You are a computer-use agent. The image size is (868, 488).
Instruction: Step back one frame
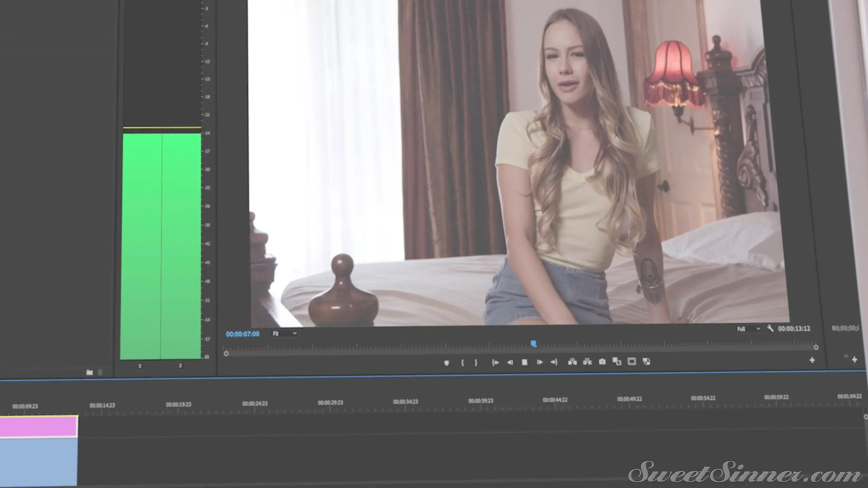click(510, 362)
